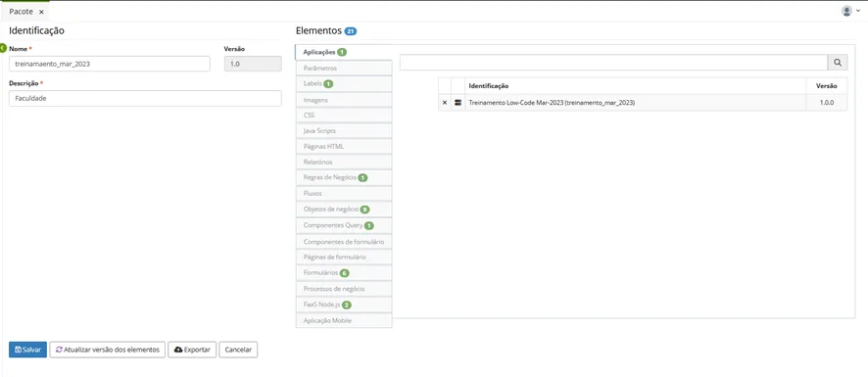868x377 pixels.
Task: Open the Regras de Negócio tab
Action: tap(344, 177)
